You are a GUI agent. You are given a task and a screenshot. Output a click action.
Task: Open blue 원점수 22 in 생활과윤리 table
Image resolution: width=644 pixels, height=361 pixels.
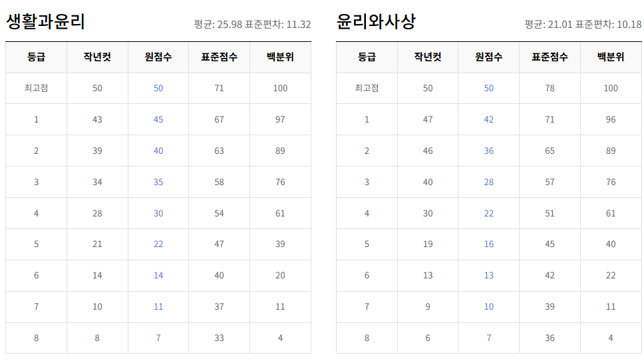(158, 244)
